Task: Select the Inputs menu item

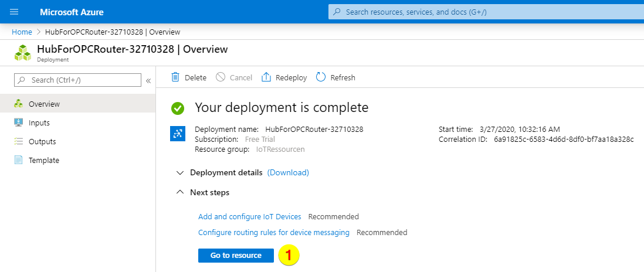Action: (39, 123)
